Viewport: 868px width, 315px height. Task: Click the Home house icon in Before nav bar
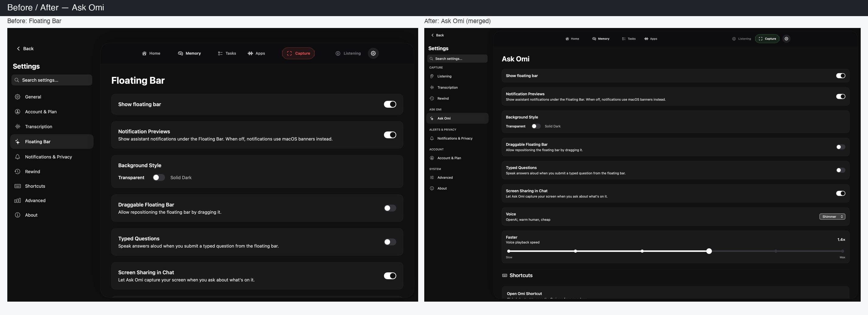(144, 54)
